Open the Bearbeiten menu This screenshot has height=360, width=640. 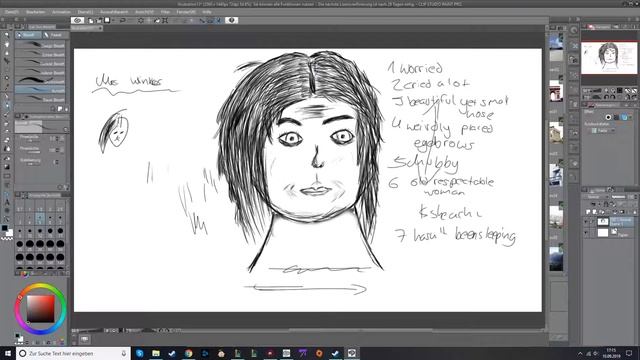click(x=36, y=12)
